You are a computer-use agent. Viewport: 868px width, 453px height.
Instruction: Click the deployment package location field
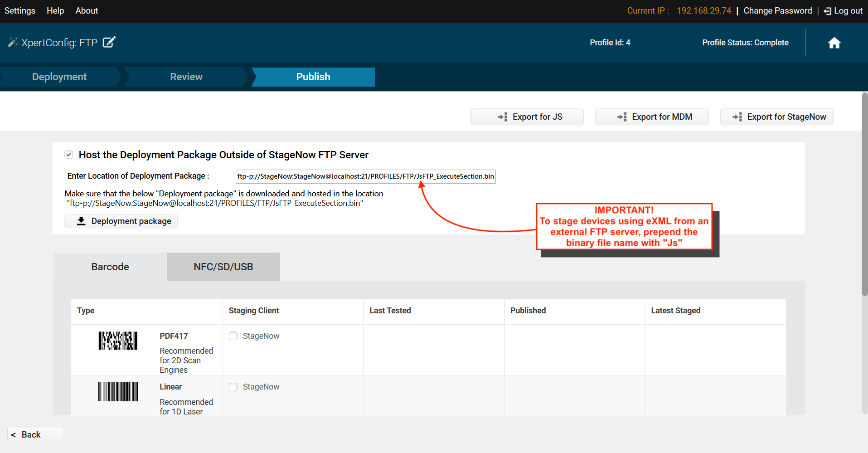click(365, 176)
